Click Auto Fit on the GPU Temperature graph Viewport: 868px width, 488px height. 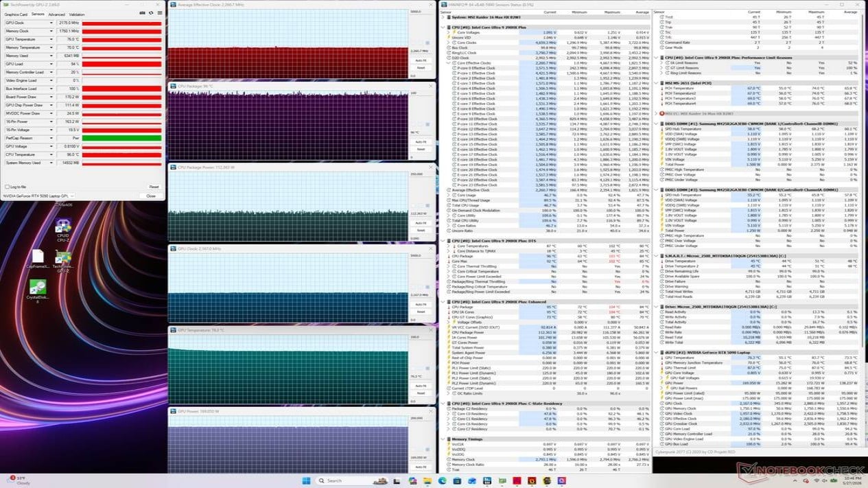pyautogui.click(x=421, y=386)
